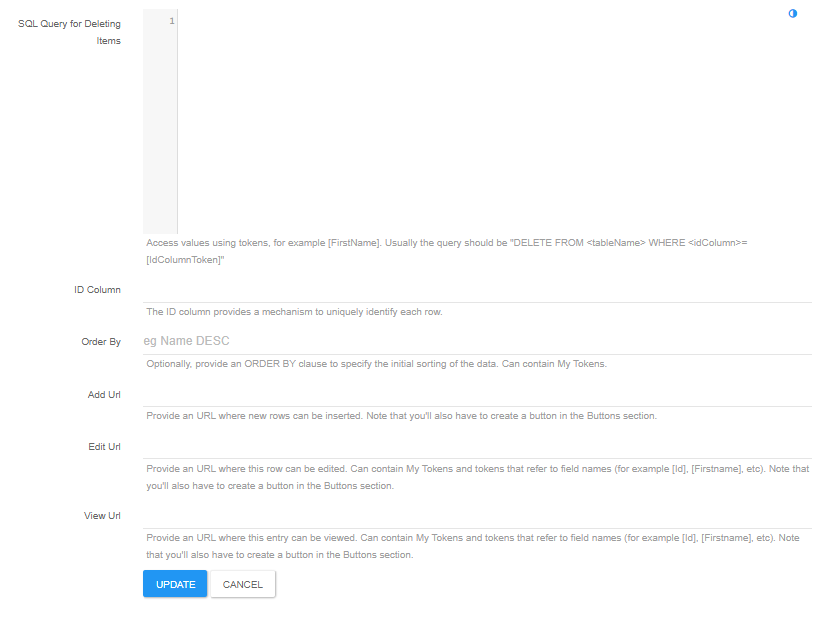Click the DELETE FROM example help text

447,251
